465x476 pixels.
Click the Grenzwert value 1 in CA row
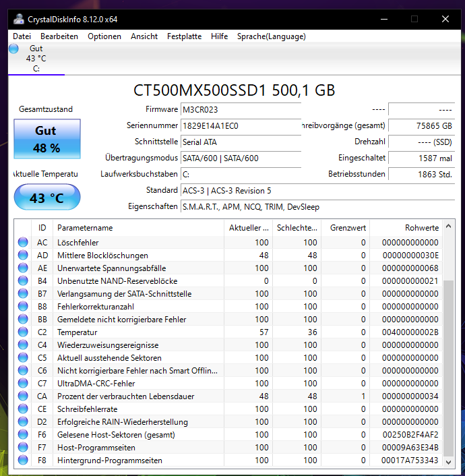[x=363, y=396]
